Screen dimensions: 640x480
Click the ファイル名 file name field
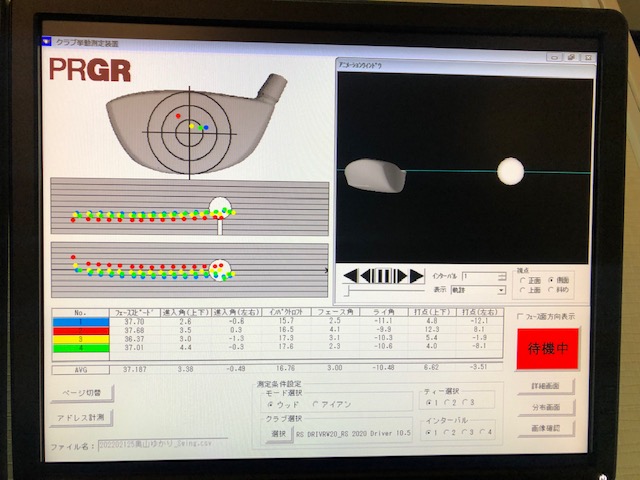(x=163, y=444)
